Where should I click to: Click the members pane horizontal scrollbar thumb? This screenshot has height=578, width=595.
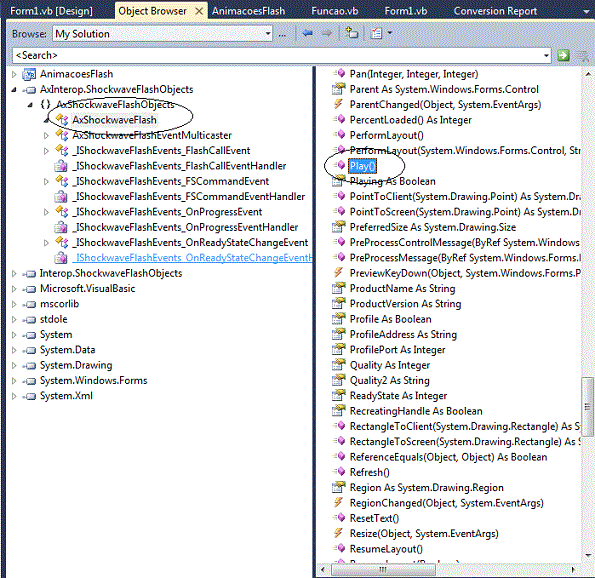383,570
